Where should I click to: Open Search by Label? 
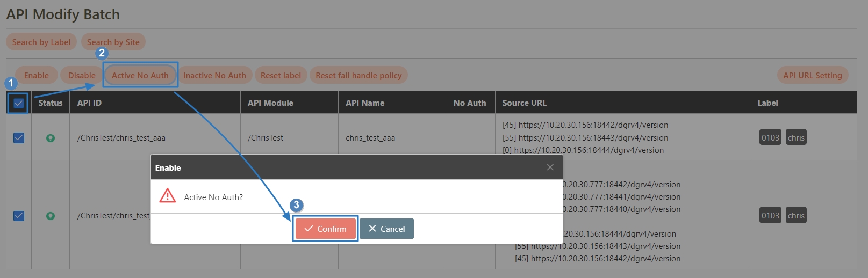click(x=41, y=42)
